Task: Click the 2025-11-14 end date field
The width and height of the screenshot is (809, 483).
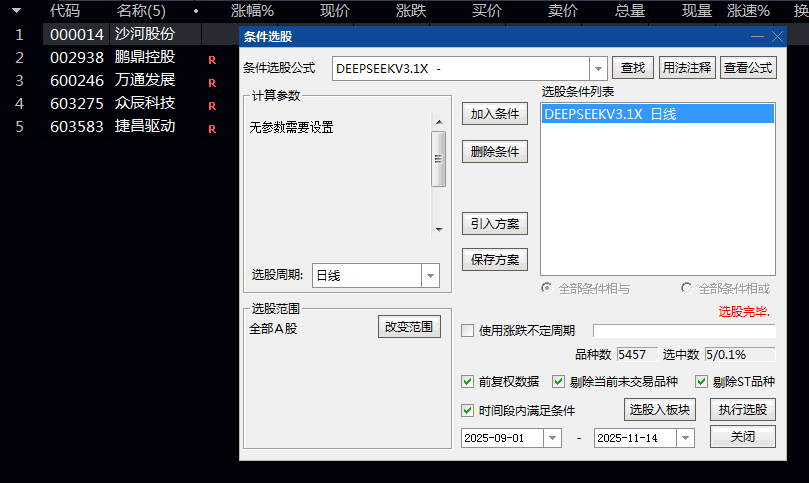Action: 635,438
